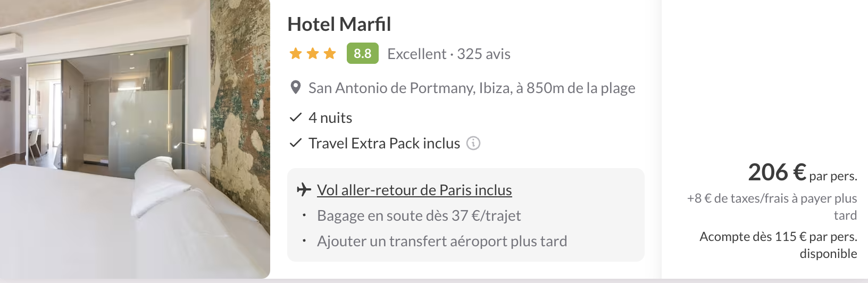
Task: Click the San Antonio de Portmany location text
Action: [472, 88]
